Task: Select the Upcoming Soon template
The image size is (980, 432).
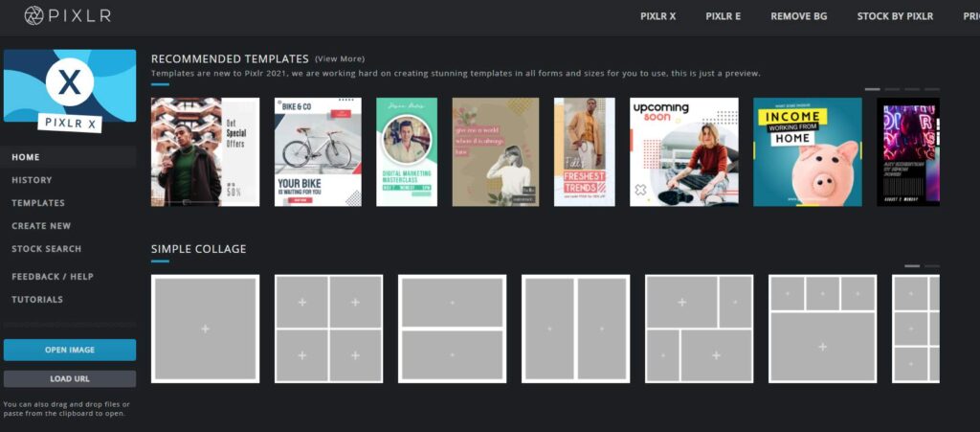Action: point(683,151)
